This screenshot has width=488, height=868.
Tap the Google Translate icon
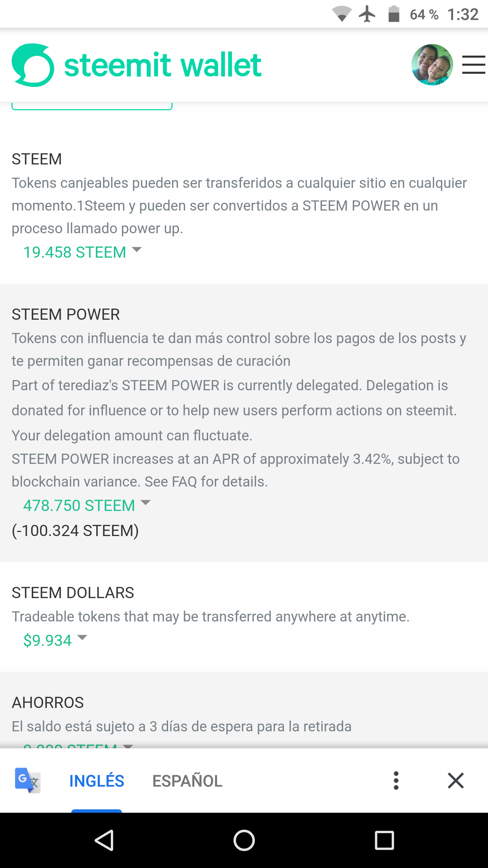click(x=28, y=780)
